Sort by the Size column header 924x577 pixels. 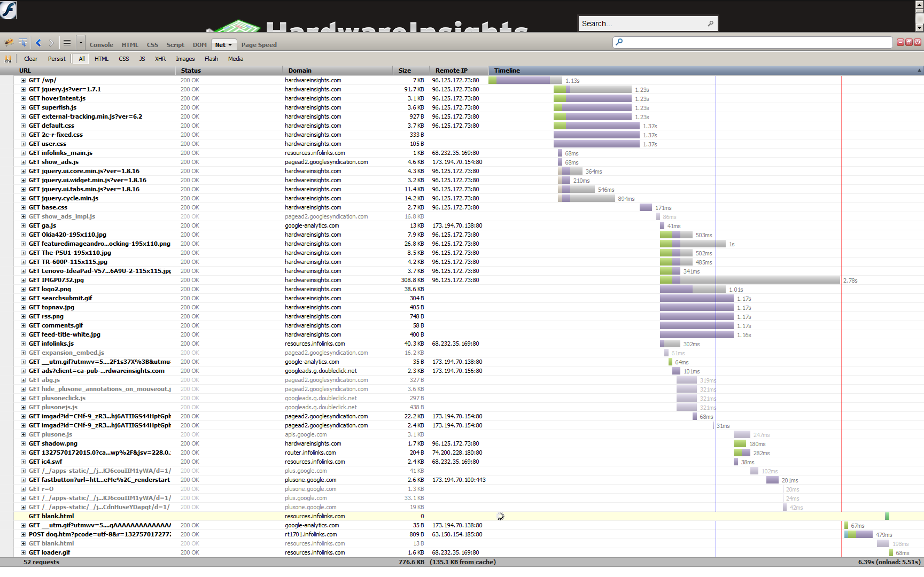pos(411,71)
